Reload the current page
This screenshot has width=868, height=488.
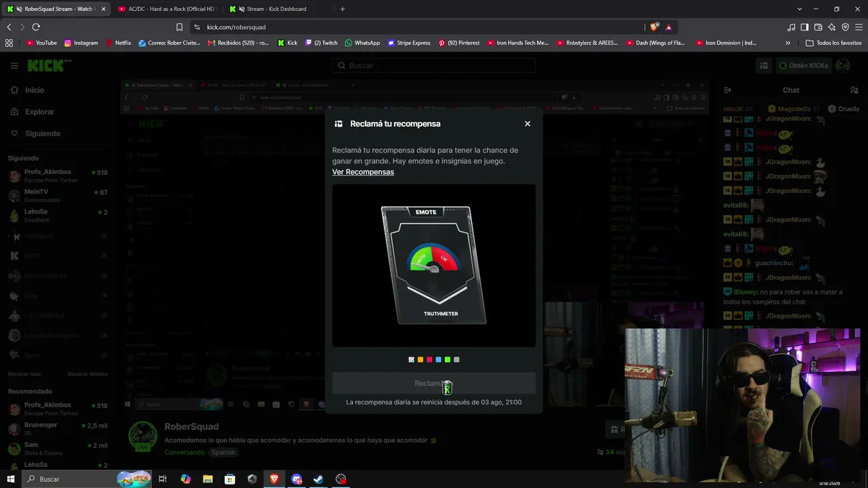pos(36,27)
